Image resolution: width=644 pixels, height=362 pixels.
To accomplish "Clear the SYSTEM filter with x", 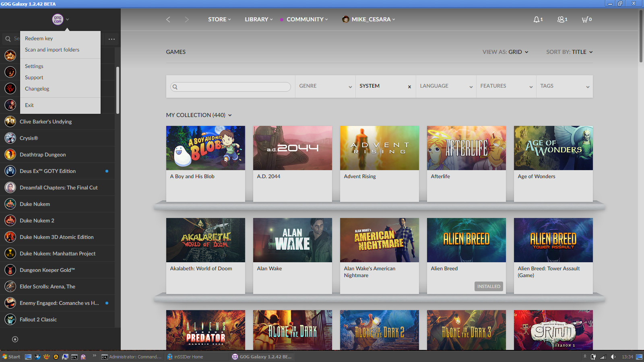I will click(409, 86).
